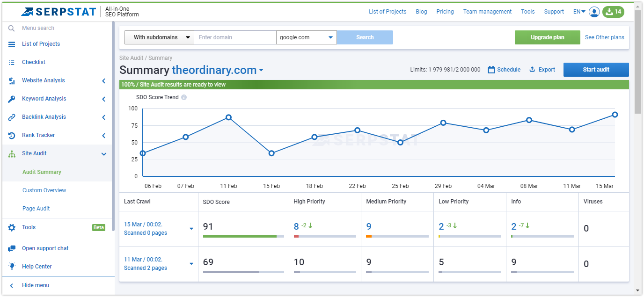Click the Upgrade plan button
This screenshot has width=644, height=297.
pyautogui.click(x=548, y=37)
